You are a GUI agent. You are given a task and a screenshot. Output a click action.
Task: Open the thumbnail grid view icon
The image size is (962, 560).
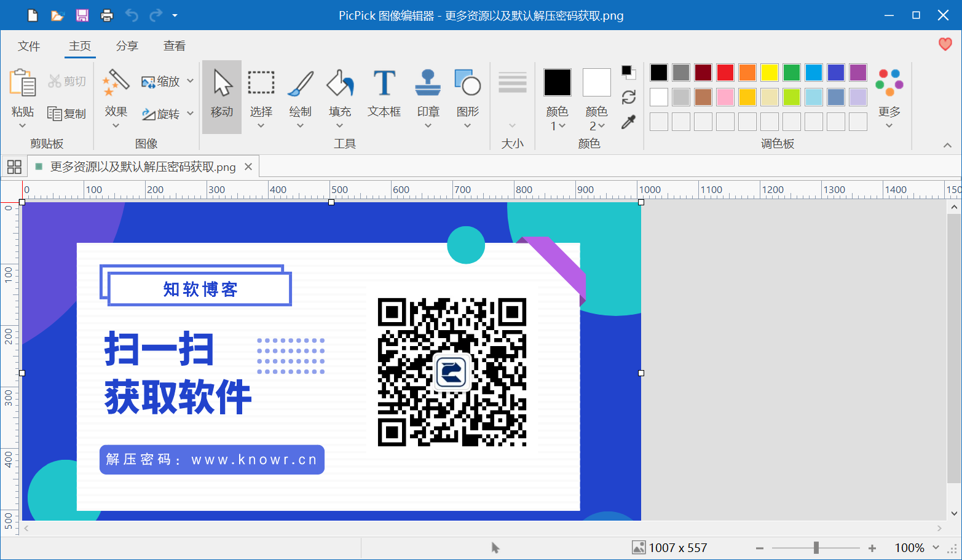14,167
